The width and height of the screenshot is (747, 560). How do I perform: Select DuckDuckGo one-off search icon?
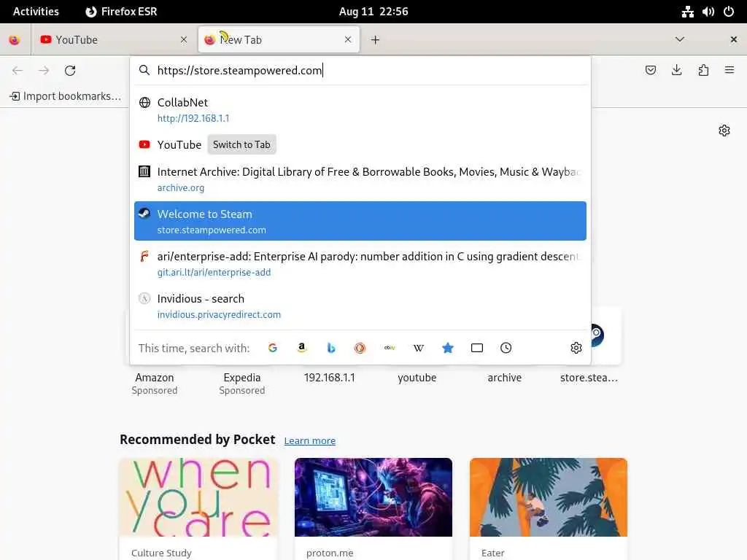[360, 348]
